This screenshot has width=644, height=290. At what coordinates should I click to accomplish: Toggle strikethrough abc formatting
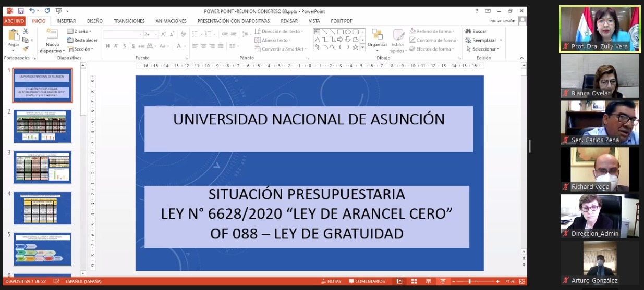tap(142, 46)
